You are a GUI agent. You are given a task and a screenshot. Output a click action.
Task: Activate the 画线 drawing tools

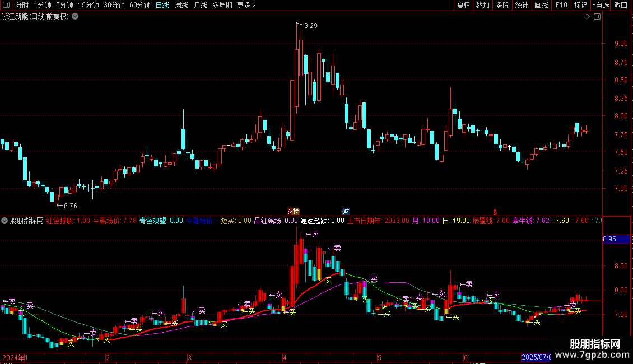click(541, 5)
